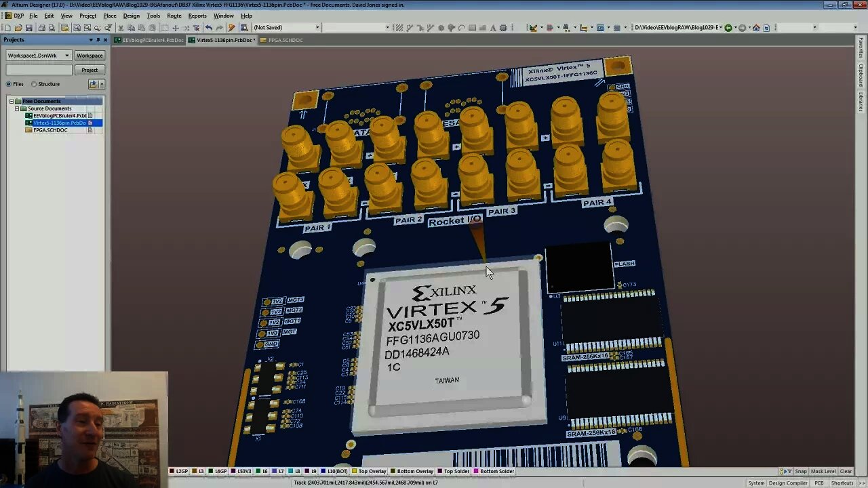868x488 pixels.
Task: Click the undo arrow icon
Action: [x=209, y=28]
